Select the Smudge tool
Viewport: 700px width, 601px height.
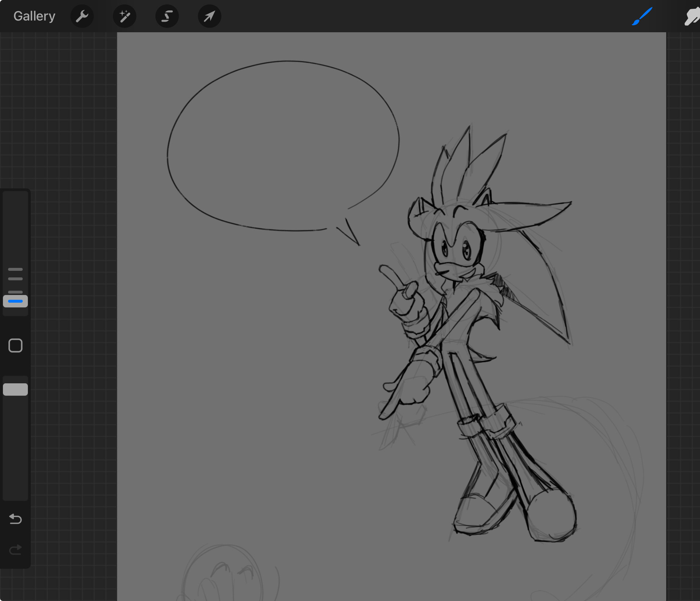[x=692, y=16]
